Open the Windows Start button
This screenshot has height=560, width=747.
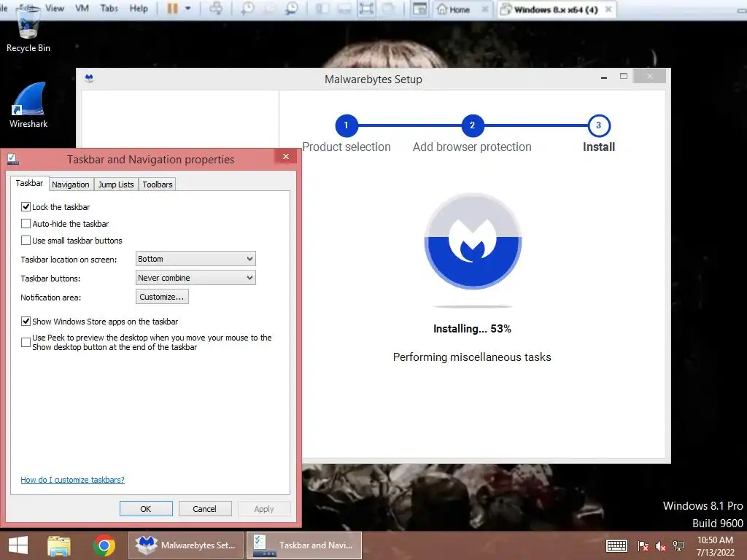[18, 545]
